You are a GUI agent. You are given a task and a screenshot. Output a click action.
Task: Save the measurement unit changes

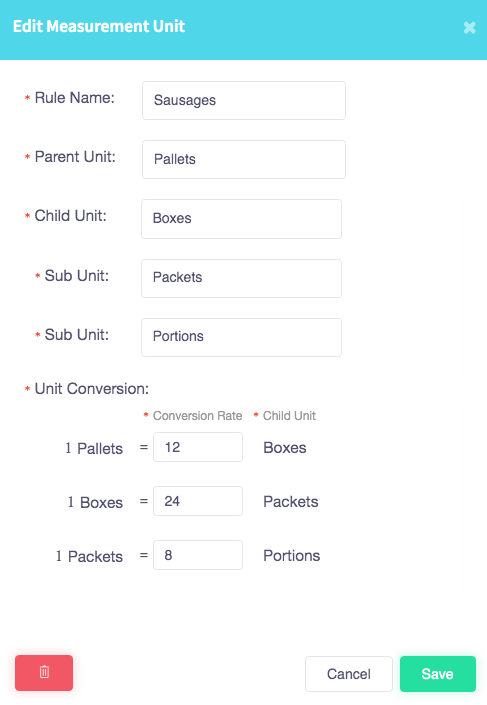438,674
